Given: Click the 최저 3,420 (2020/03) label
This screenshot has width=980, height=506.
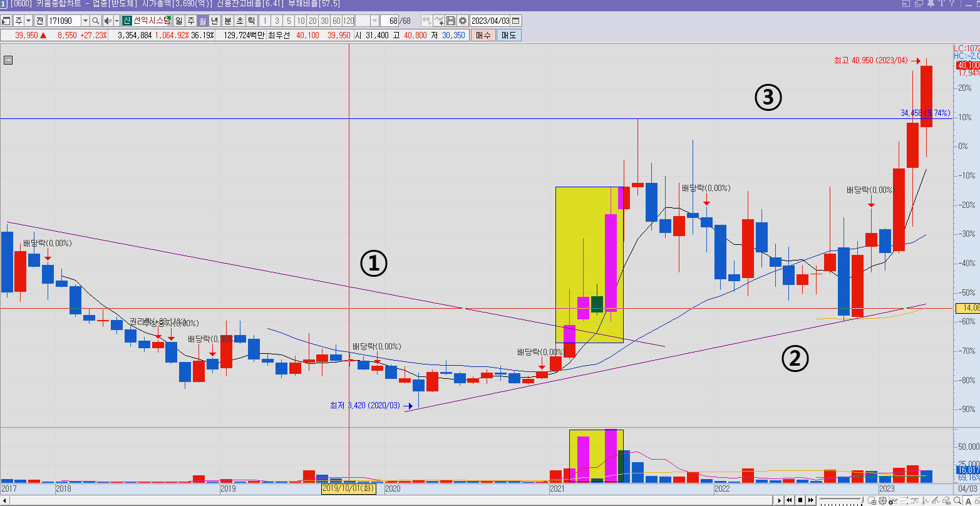Looking at the screenshot, I should 364,405.
